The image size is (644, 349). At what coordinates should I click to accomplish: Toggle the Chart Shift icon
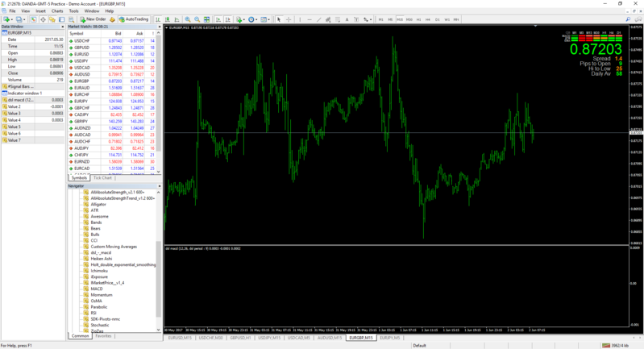coord(227,19)
